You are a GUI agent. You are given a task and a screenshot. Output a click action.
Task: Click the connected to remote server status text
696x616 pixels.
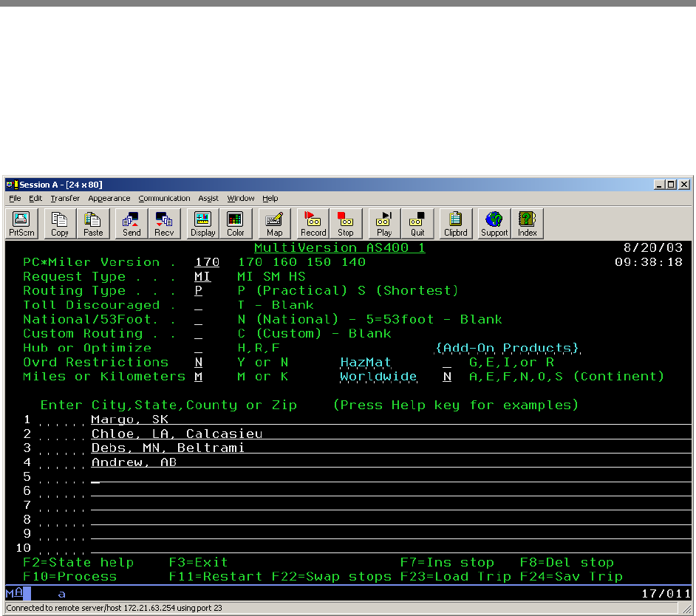[x=114, y=608]
